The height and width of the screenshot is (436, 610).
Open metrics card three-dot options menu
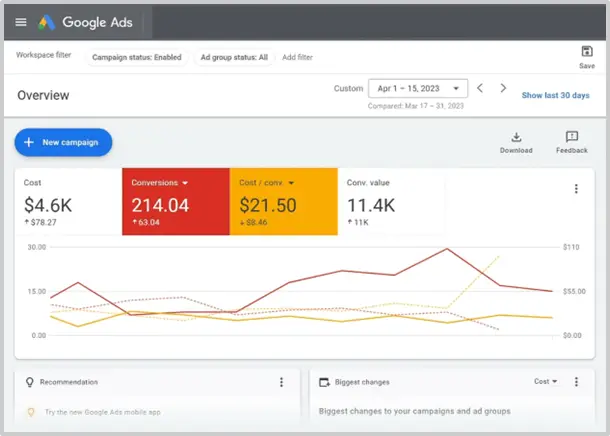[576, 189]
